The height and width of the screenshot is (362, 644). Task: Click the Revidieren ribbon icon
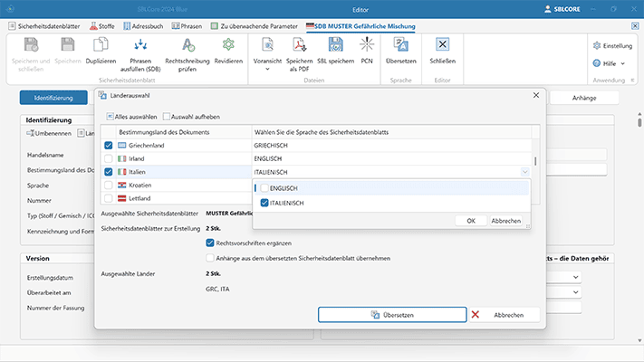[228, 46]
